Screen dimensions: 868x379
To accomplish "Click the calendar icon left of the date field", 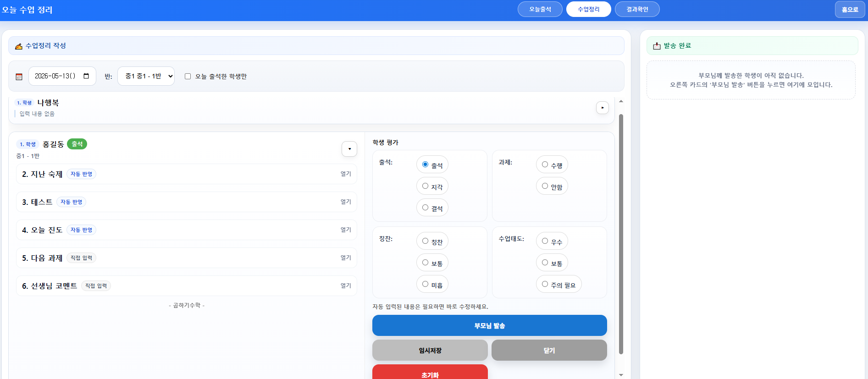I will [19, 77].
